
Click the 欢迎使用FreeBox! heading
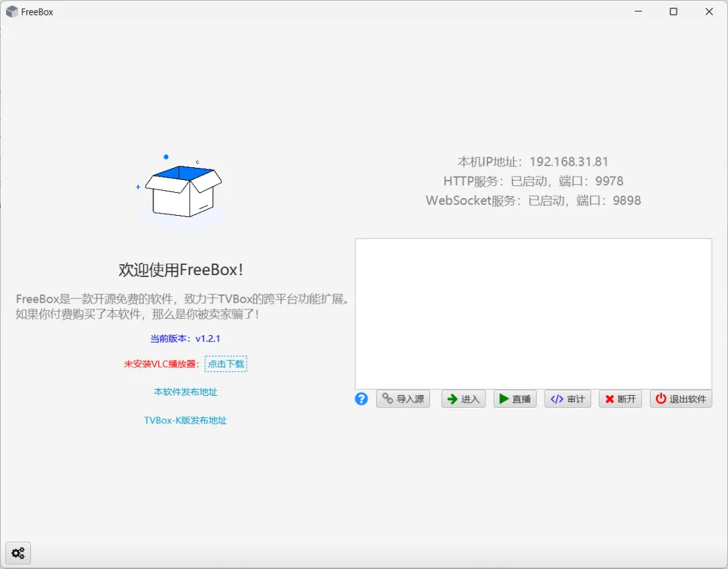pos(181,270)
